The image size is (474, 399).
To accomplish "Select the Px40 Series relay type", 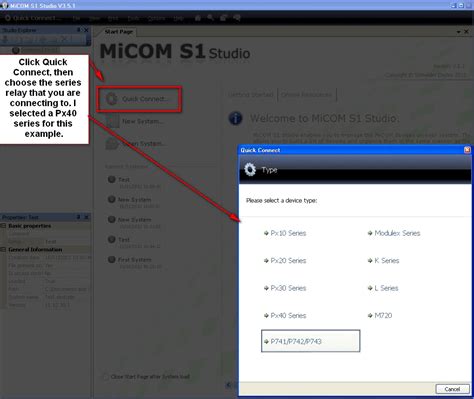I will [x=285, y=315].
